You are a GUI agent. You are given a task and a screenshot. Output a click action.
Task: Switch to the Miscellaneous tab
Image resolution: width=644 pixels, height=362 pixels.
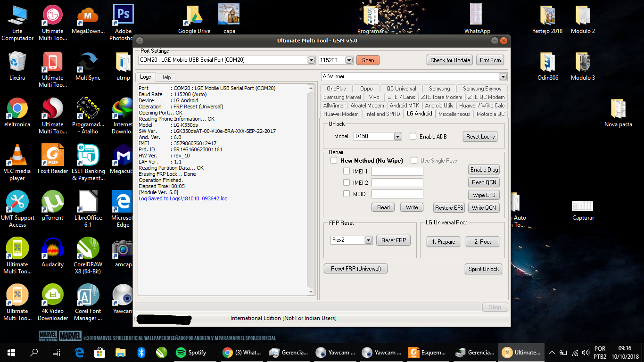click(x=454, y=114)
